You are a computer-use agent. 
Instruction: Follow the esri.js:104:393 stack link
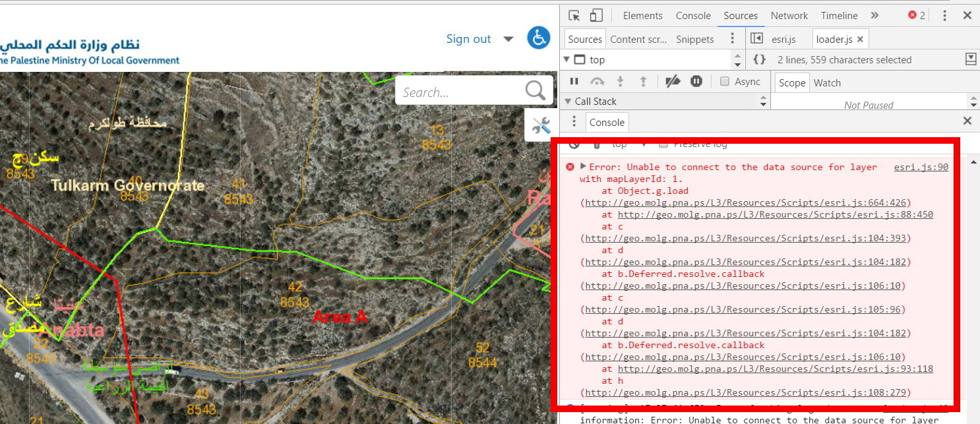(745, 238)
